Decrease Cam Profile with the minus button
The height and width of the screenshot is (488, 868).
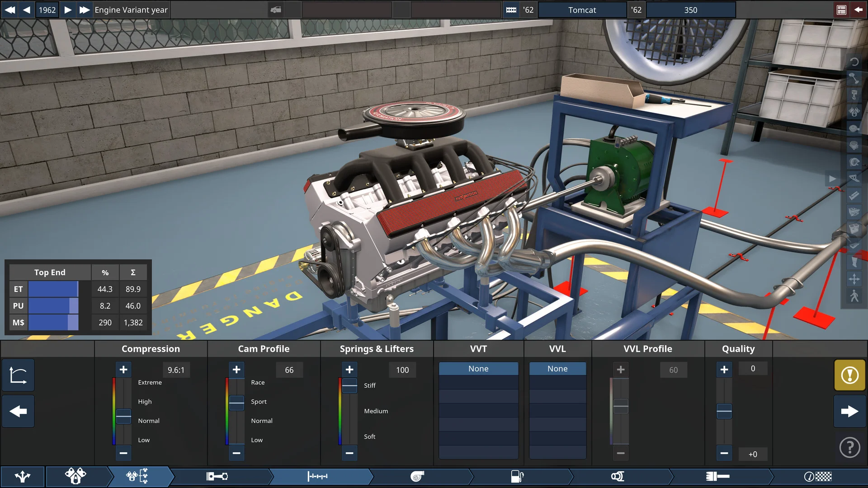pyautogui.click(x=236, y=453)
